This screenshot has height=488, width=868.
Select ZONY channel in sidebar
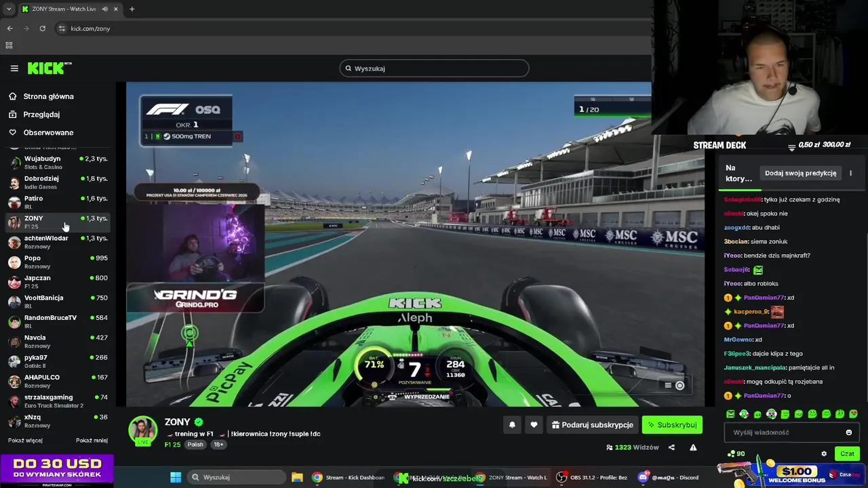[x=58, y=222]
